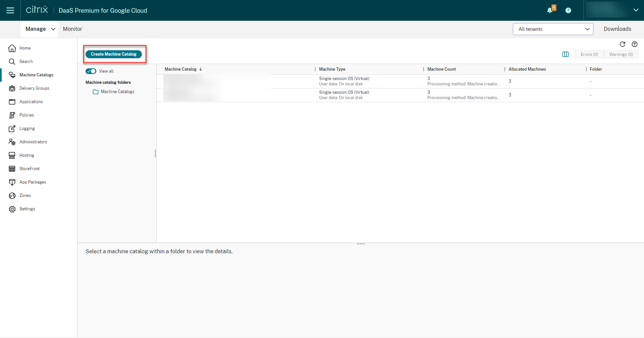
Task: Click the Applications sidebar icon
Action: tap(12, 102)
